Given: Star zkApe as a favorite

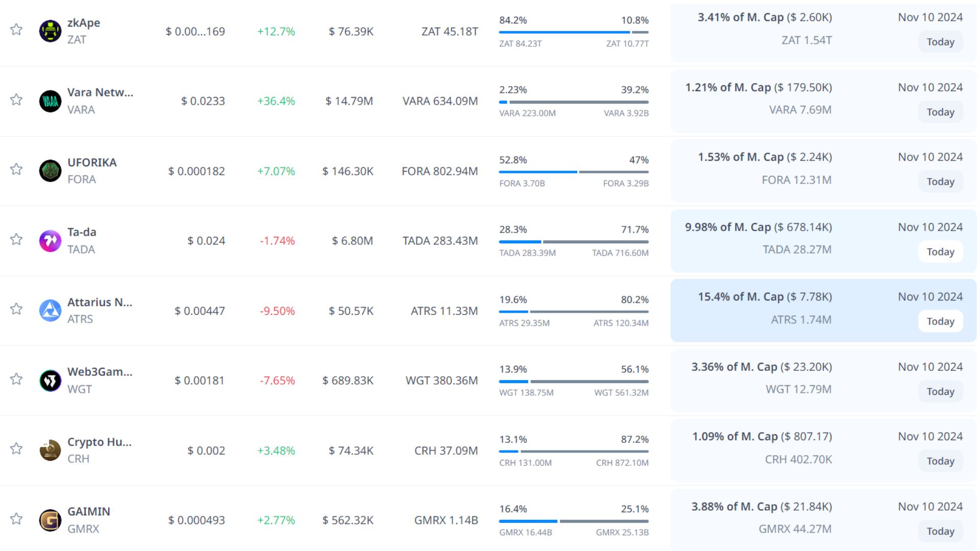Looking at the screenshot, I should 16,30.
